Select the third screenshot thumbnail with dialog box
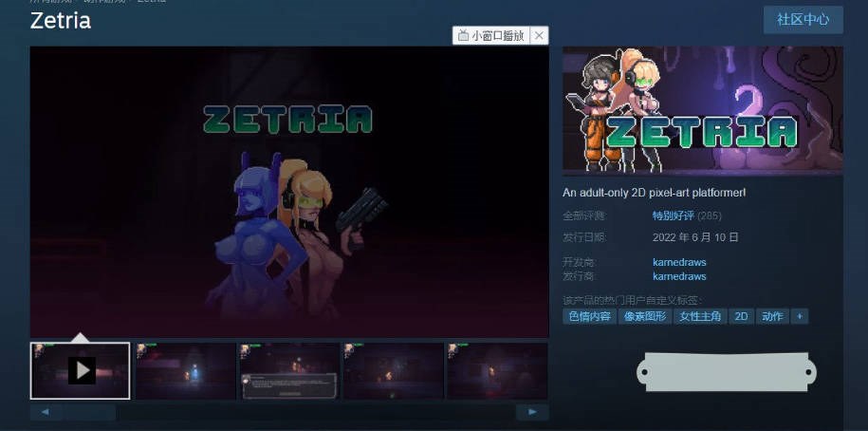This screenshot has height=431, width=868. click(x=289, y=370)
